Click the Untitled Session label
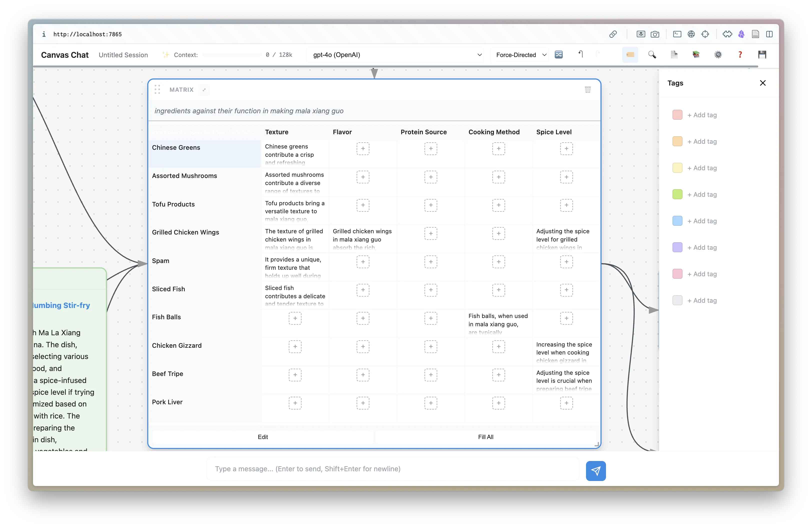 pyautogui.click(x=123, y=54)
